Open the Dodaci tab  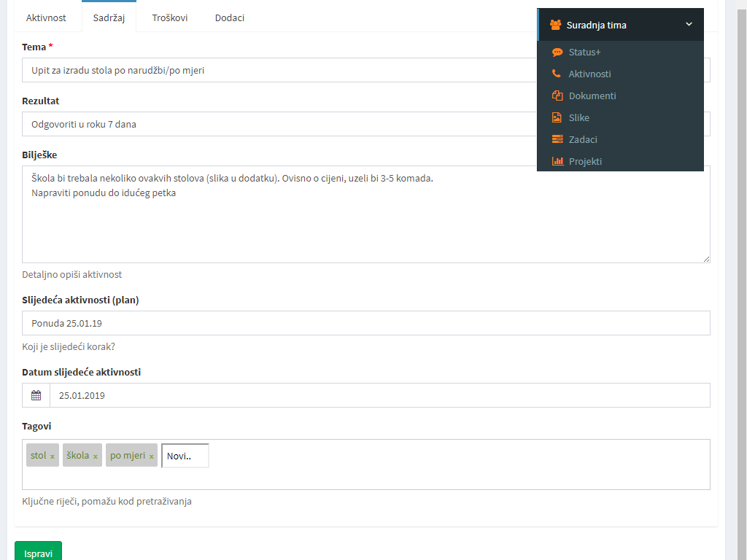click(x=230, y=17)
